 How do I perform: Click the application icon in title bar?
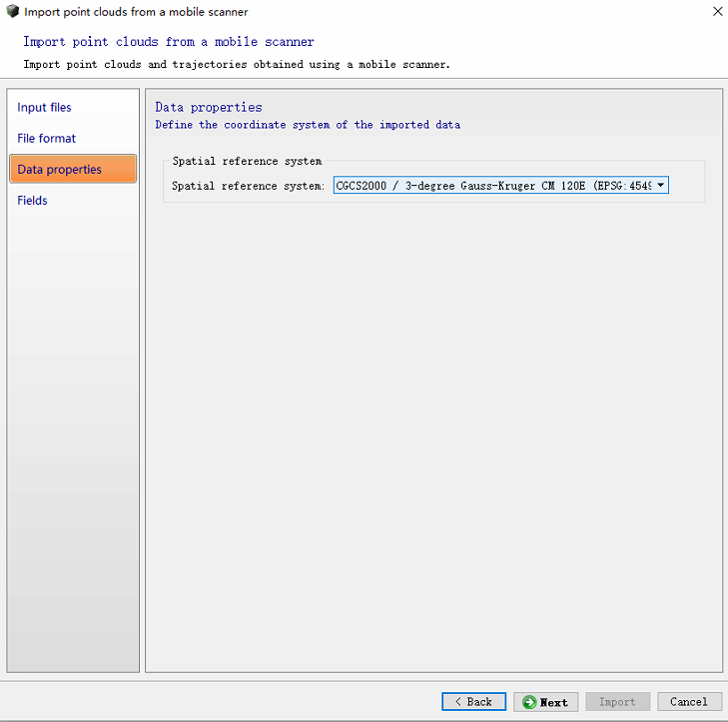click(x=13, y=11)
